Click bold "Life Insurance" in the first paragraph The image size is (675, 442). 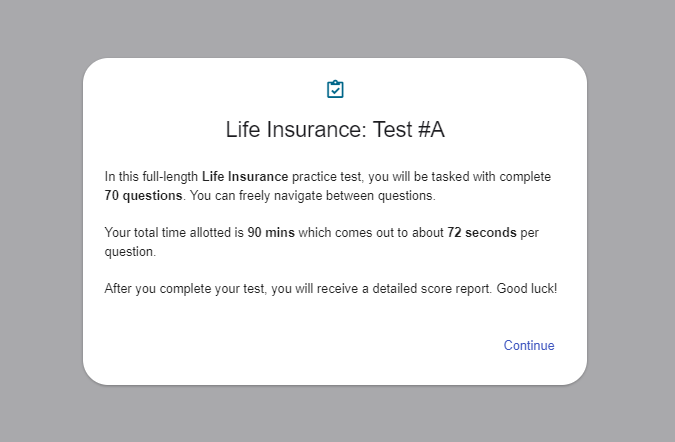245,177
